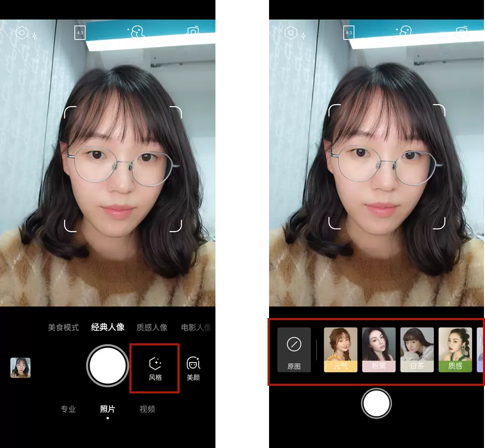The image size is (485, 448).
Task: Apply the 白茶 style filter
Action: tap(417, 350)
